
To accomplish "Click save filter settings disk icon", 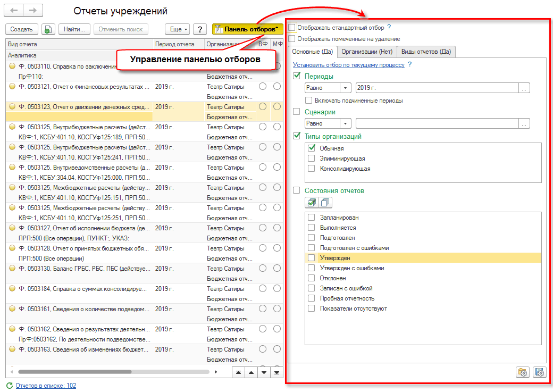I will point(540,372).
